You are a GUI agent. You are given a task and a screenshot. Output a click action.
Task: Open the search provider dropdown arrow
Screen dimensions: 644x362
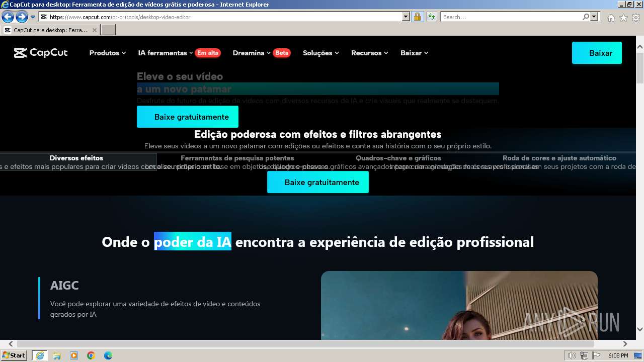[594, 17]
